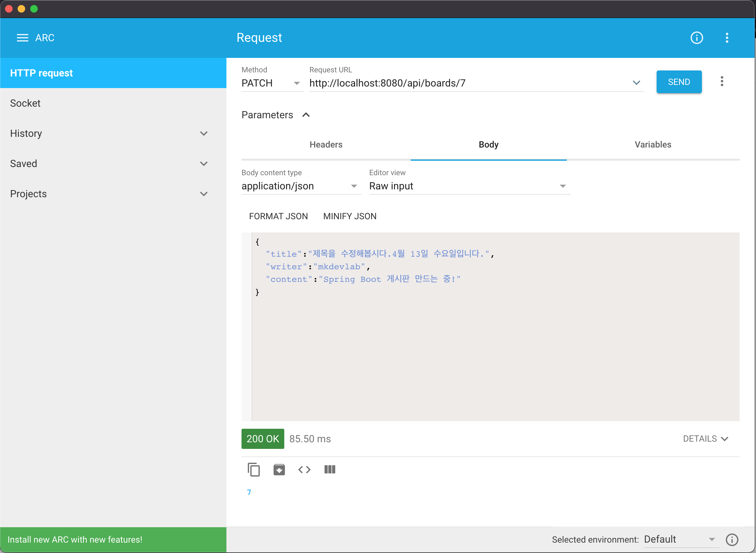
Task: Click the "writer":"mkdevlab" line in editor
Action: coord(318,266)
